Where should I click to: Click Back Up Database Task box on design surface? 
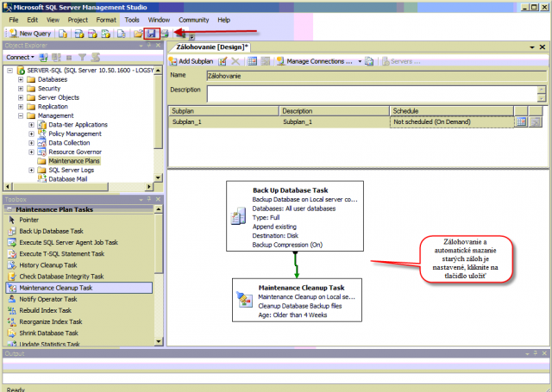[295, 216]
